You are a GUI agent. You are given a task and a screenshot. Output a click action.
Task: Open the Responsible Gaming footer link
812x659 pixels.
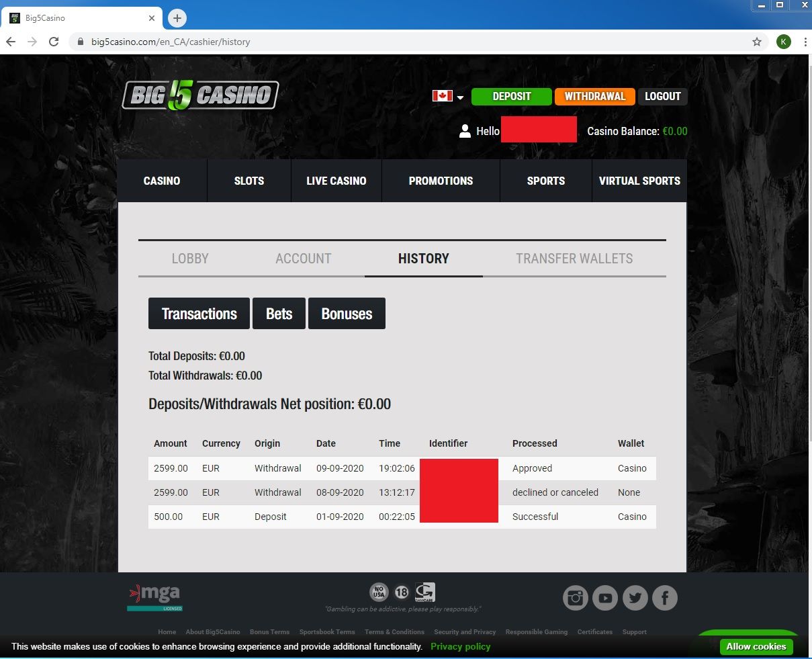(537, 632)
